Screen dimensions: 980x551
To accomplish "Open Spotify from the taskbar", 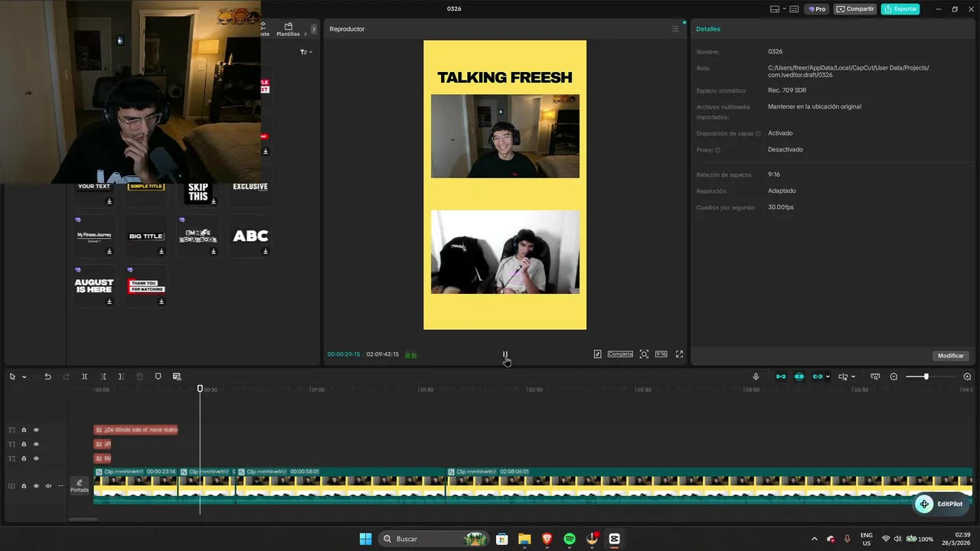I will 570,539.
